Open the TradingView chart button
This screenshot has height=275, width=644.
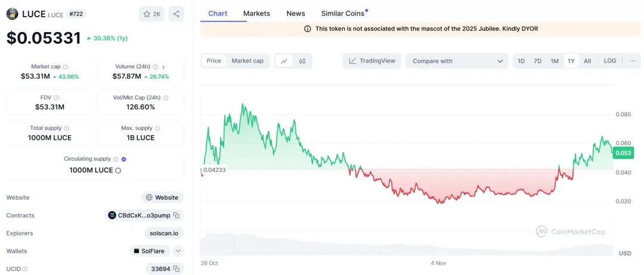(x=372, y=61)
